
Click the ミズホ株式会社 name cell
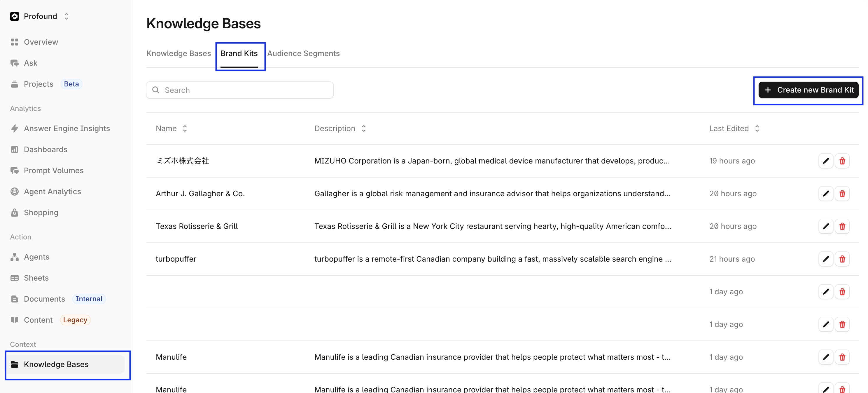182,161
